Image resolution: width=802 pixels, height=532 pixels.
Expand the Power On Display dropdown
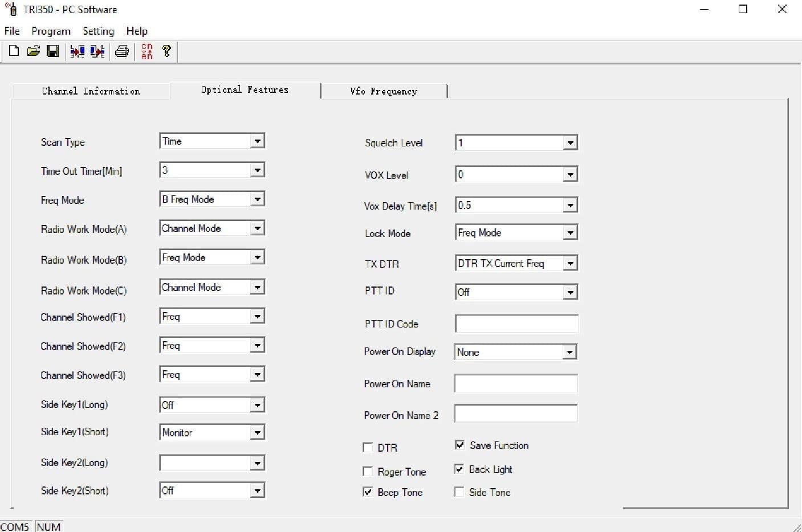[568, 351]
